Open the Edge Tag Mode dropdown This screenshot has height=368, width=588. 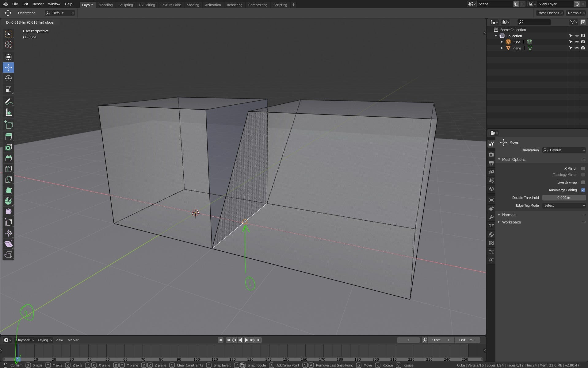point(564,205)
